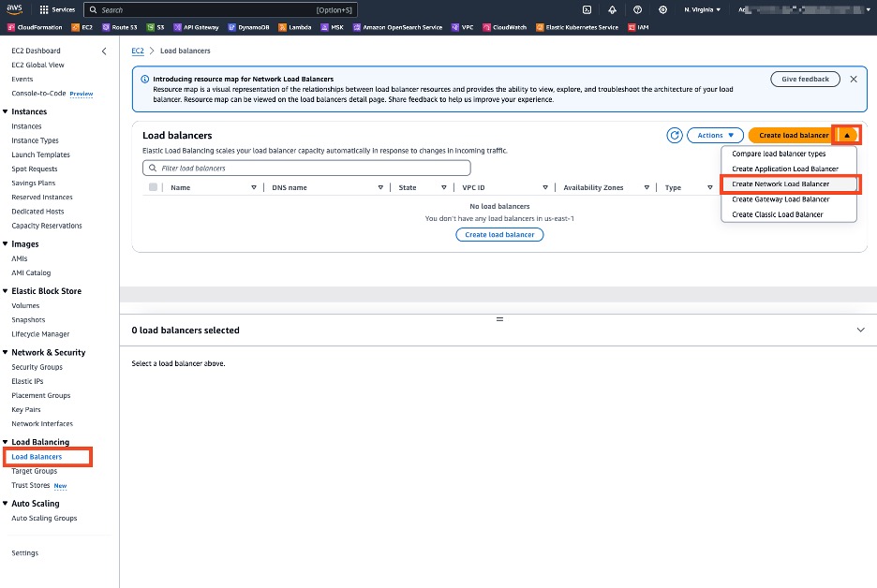Screen dimensions: 877x588
Task: Sort by the Name column arrow
Action: pyautogui.click(x=254, y=188)
